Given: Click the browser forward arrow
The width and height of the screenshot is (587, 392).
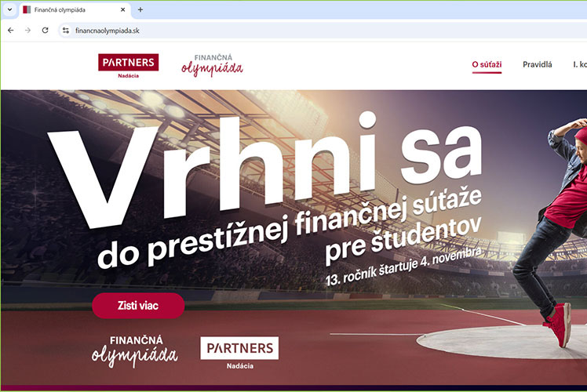Looking at the screenshot, I should [x=27, y=31].
